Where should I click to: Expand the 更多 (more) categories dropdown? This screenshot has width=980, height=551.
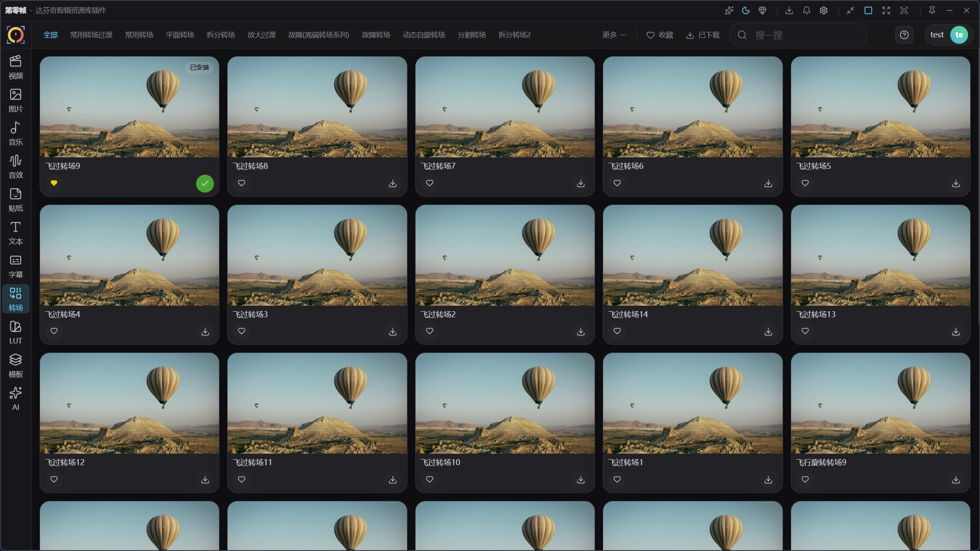click(x=614, y=35)
